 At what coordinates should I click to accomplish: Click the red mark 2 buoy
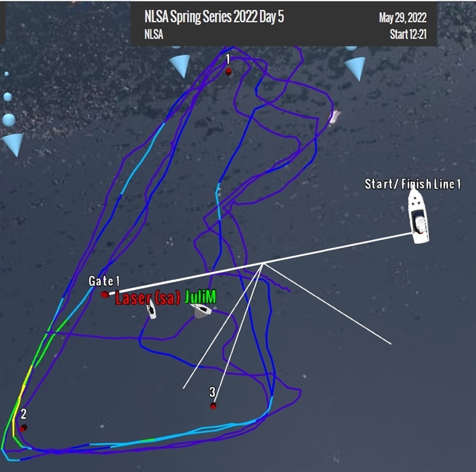(23, 428)
